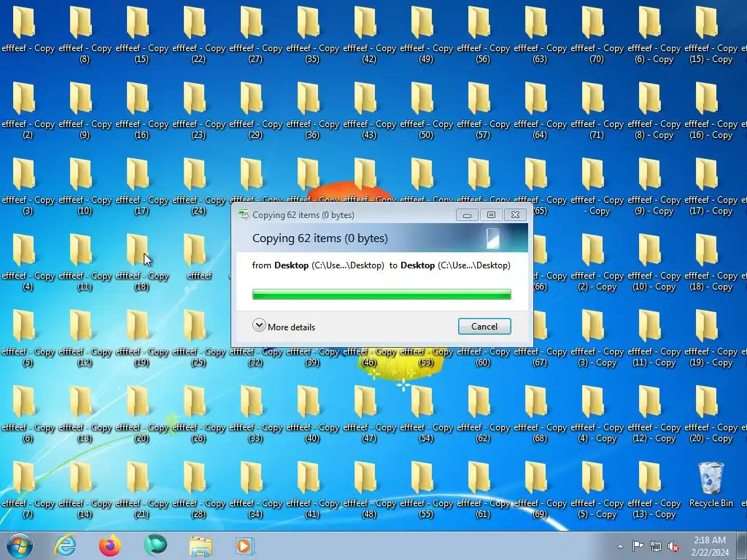Open the Windows Start menu
Viewport: 747px width, 560px height.
click(20, 545)
